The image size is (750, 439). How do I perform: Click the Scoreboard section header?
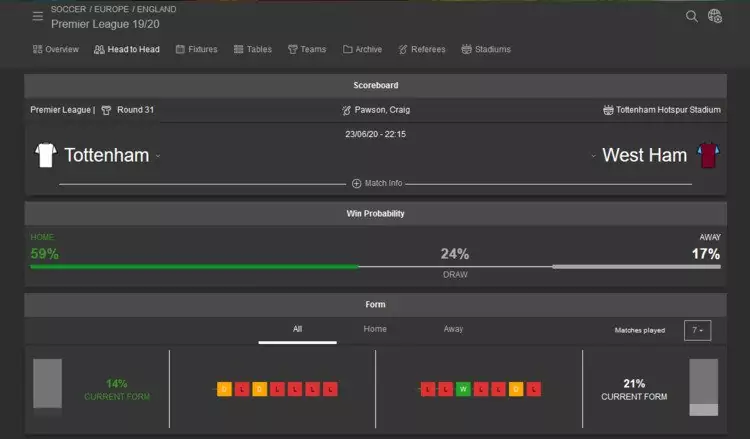(375, 86)
